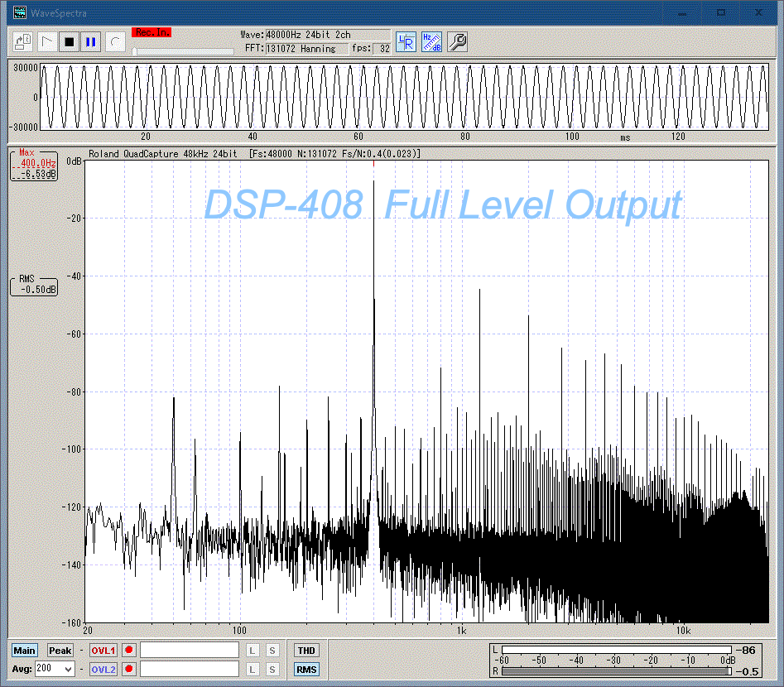
Task: Click the Wave format field 48000Hz 24bit 2ch
Action: tap(328, 35)
